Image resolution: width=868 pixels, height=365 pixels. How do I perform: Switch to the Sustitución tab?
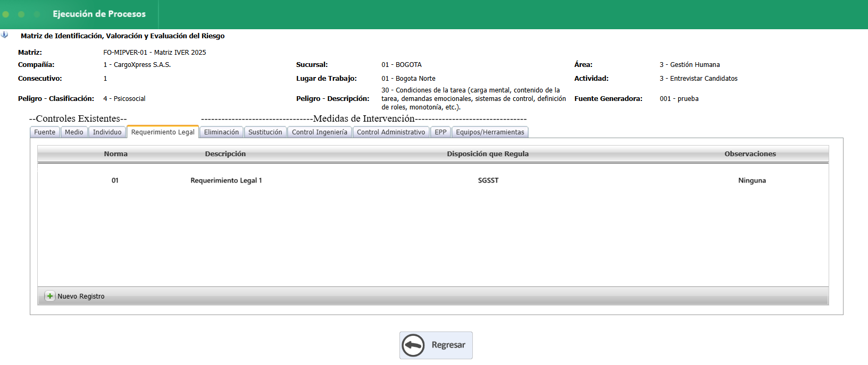pos(265,132)
